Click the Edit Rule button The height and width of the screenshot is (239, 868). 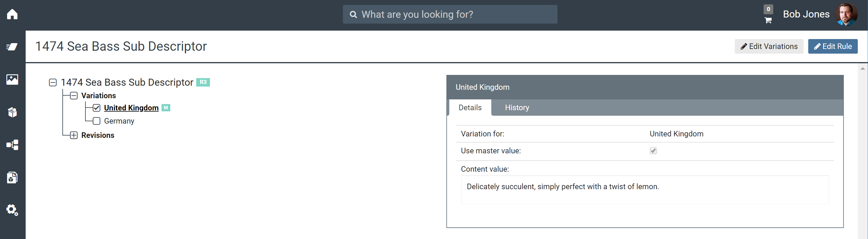(x=833, y=46)
